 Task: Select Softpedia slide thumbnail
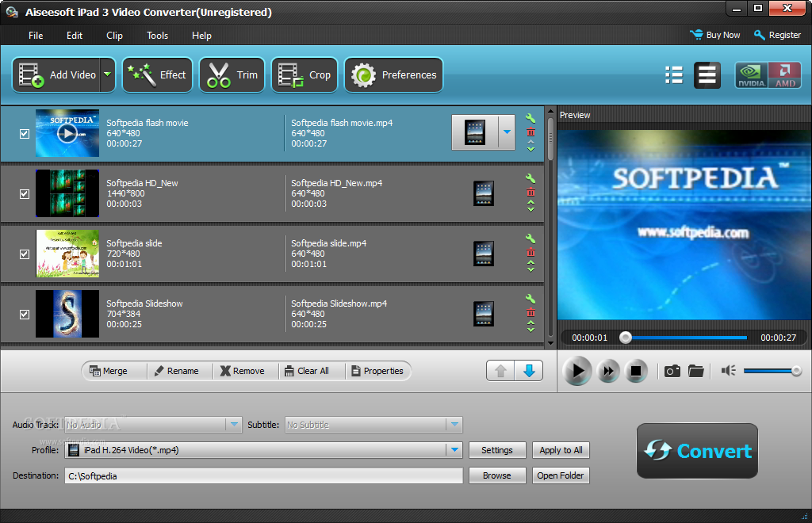(67, 254)
